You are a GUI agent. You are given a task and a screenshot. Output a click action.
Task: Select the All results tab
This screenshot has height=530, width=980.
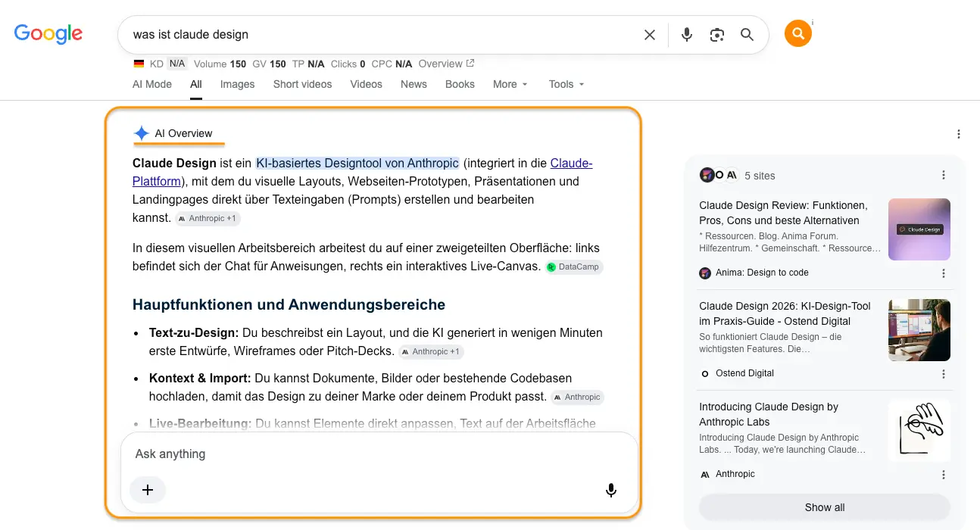coord(196,84)
